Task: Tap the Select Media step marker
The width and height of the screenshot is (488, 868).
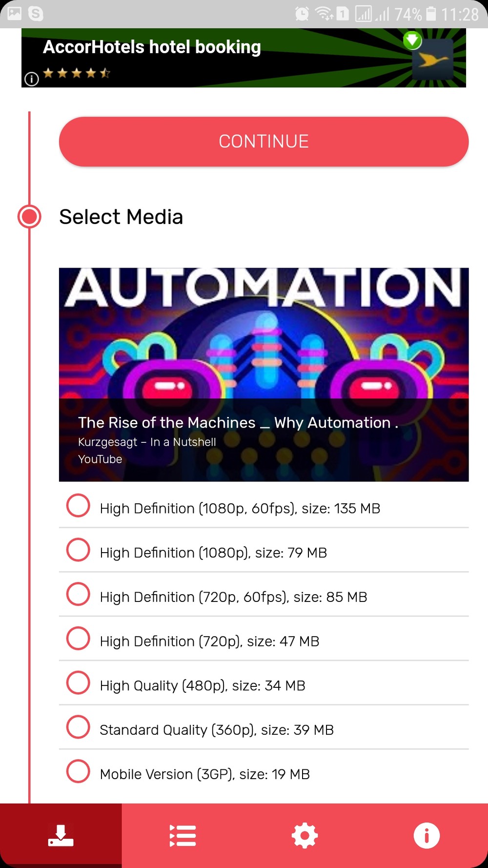Action: 30,217
